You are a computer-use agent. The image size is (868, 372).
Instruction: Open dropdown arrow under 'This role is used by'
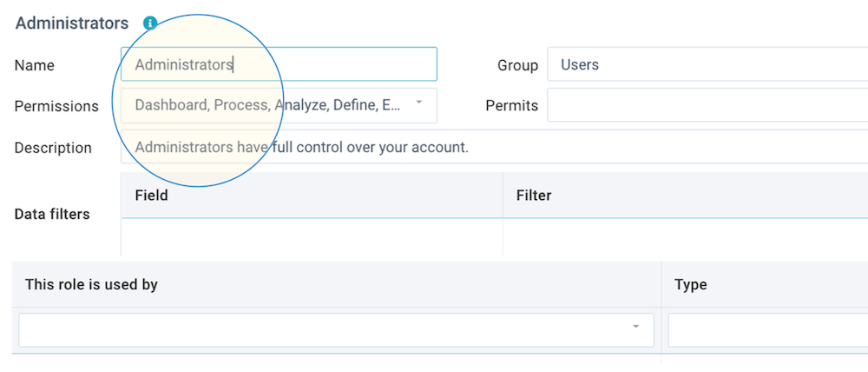tap(636, 327)
